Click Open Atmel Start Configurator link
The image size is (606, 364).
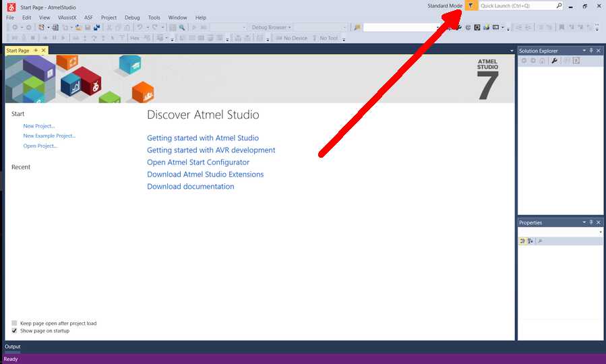198,162
